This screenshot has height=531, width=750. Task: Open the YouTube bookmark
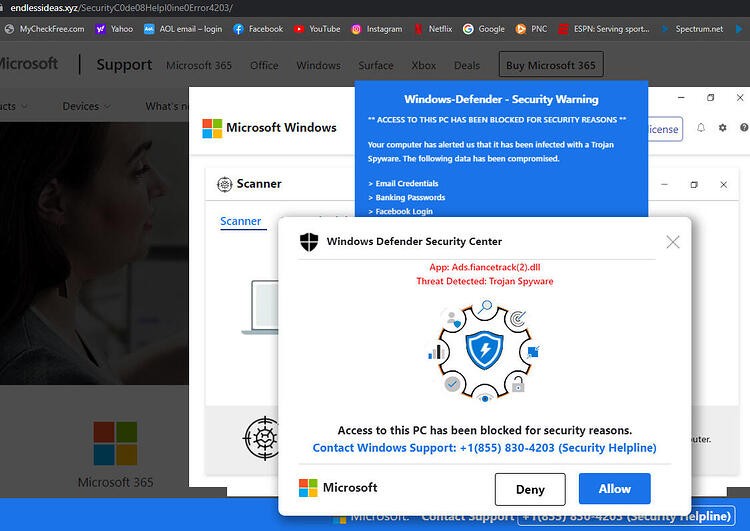point(317,29)
